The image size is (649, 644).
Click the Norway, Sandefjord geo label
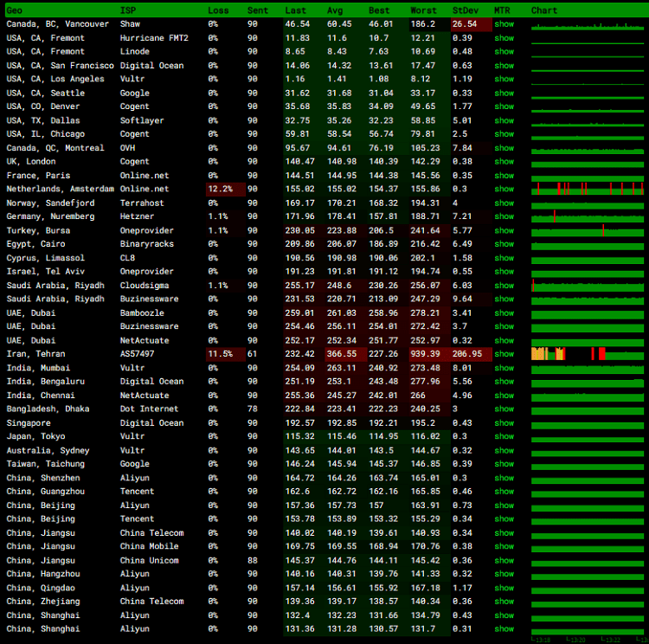click(50, 203)
